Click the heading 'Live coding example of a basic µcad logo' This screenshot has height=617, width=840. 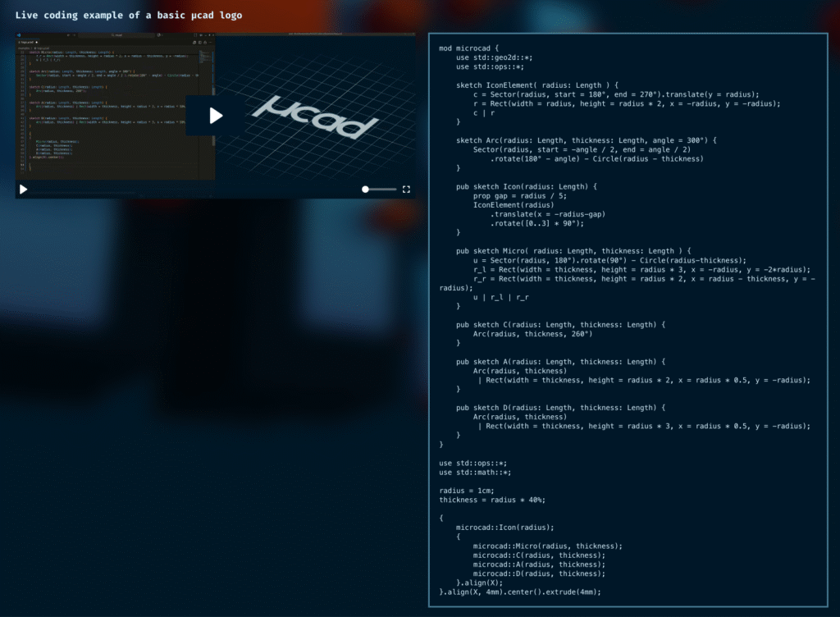(x=129, y=16)
